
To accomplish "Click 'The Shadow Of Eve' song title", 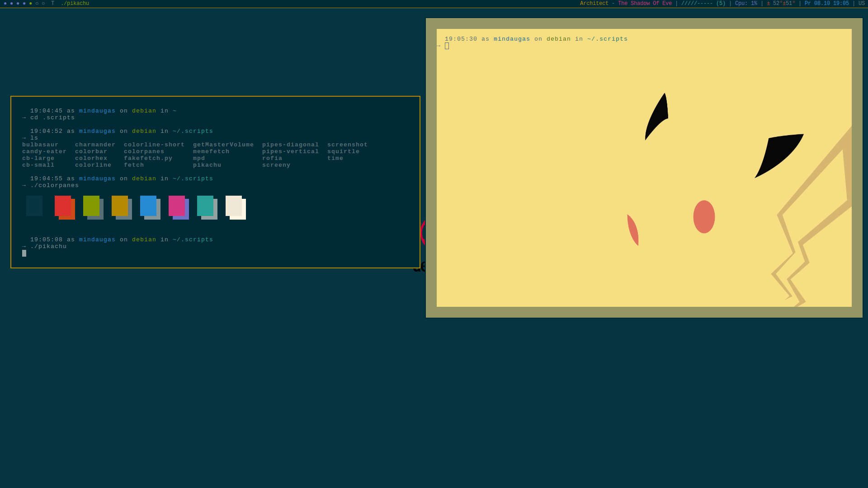I will pos(645,4).
